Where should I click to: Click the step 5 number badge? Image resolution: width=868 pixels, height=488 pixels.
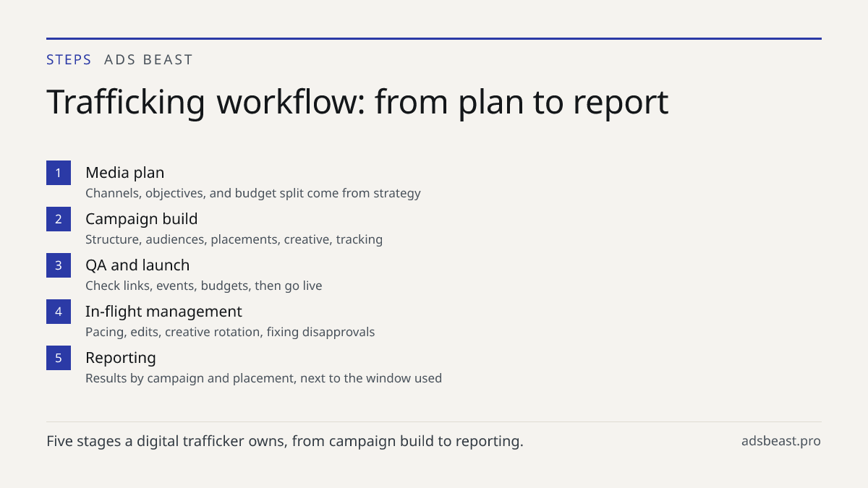click(59, 358)
